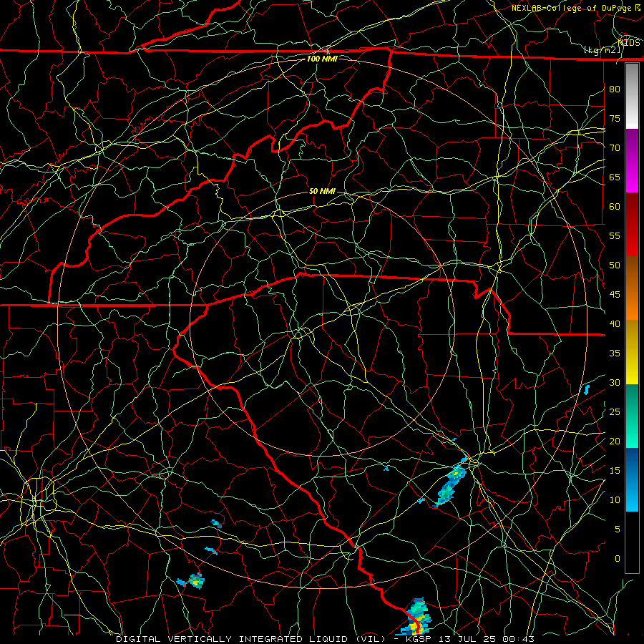Select the 10 value on the VIL scale

[x=615, y=500]
